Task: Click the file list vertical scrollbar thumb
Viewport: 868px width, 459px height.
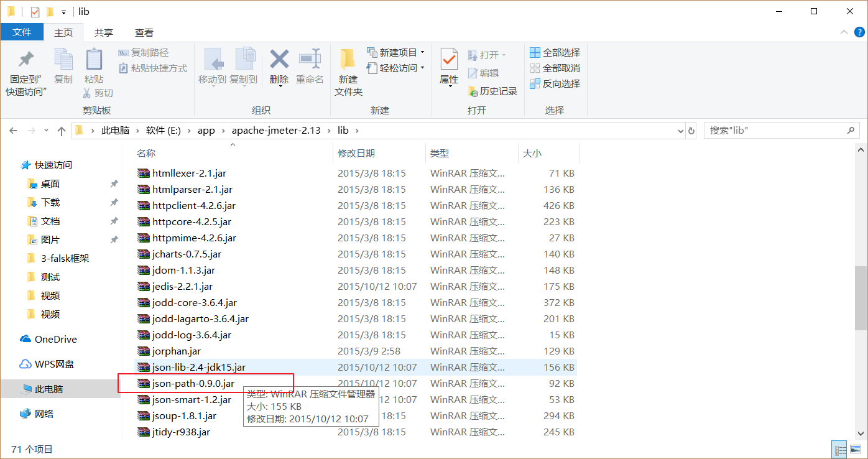Action: coord(861,298)
